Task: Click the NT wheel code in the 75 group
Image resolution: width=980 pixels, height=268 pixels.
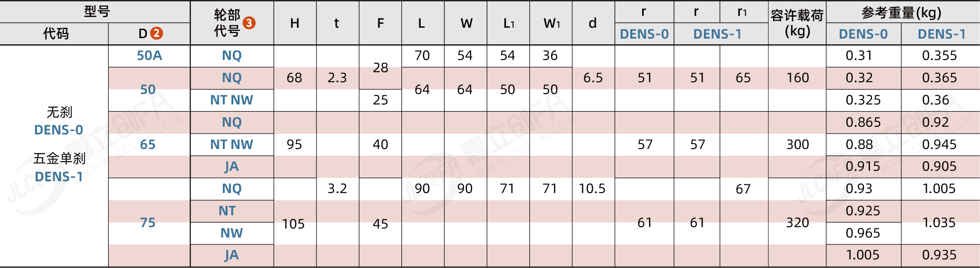Action: [x=227, y=211]
